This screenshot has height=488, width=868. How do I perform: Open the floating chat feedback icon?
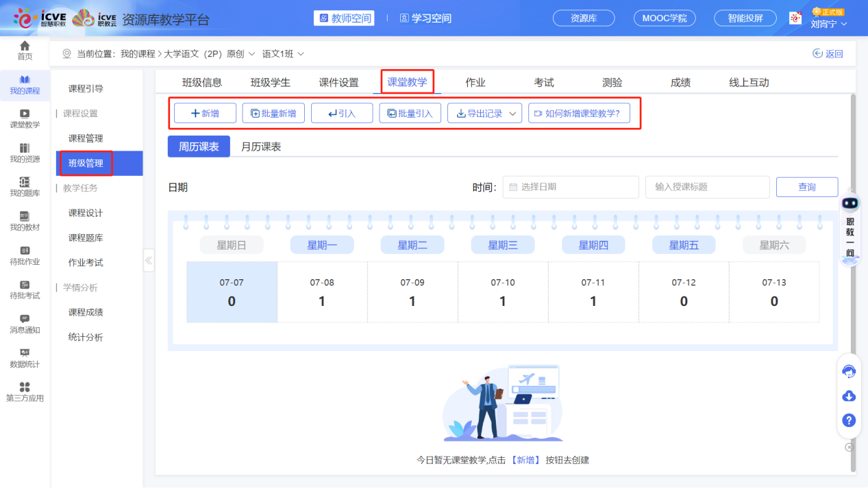click(x=849, y=372)
